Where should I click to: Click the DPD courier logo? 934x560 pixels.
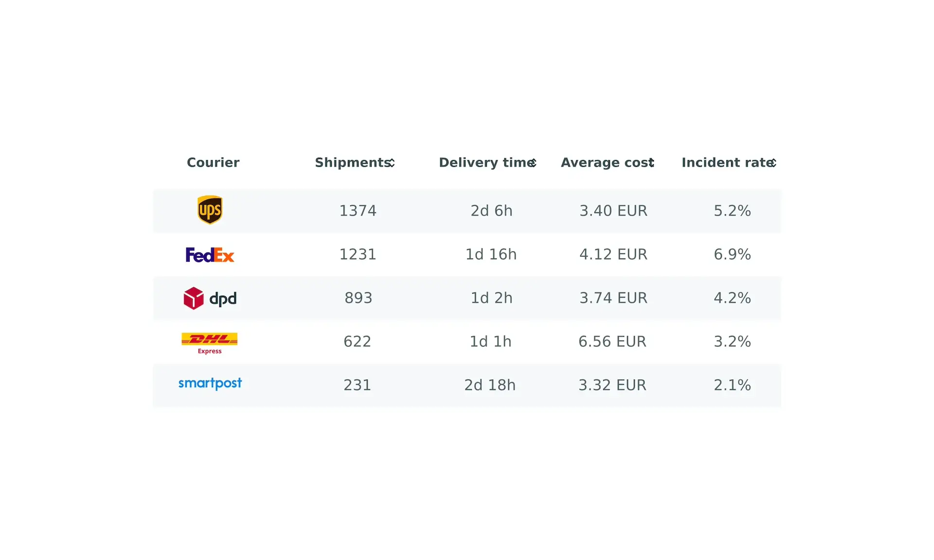(210, 298)
